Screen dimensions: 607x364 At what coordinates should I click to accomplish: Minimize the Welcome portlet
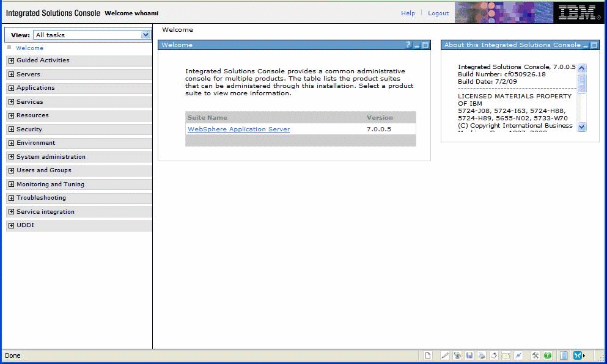coord(417,45)
